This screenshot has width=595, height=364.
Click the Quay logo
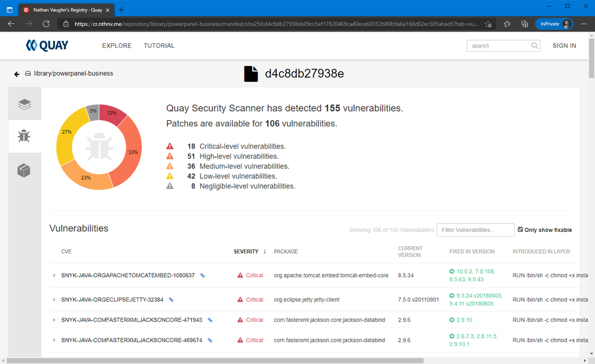pyautogui.click(x=46, y=45)
